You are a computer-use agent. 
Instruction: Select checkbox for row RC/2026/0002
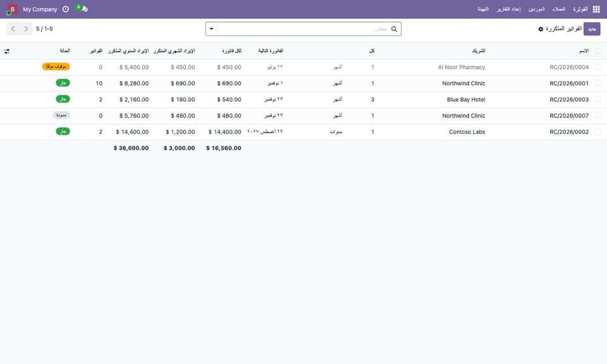[598, 132]
